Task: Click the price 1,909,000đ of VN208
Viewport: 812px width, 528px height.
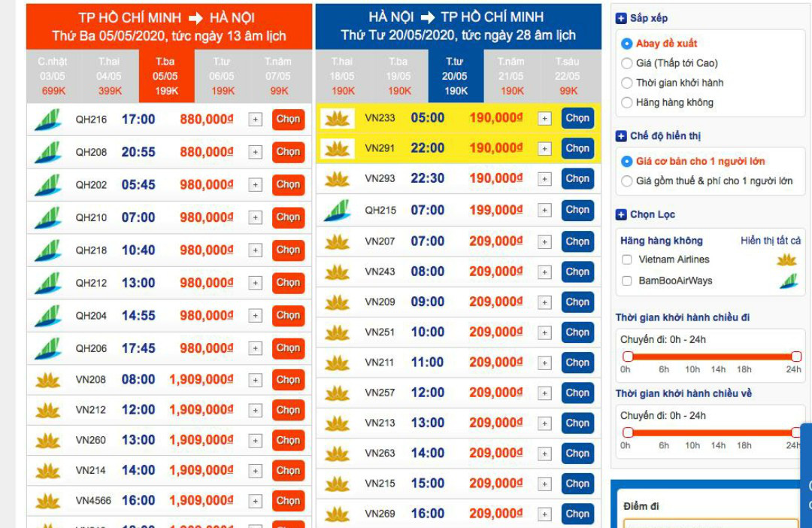Action: click(x=201, y=380)
